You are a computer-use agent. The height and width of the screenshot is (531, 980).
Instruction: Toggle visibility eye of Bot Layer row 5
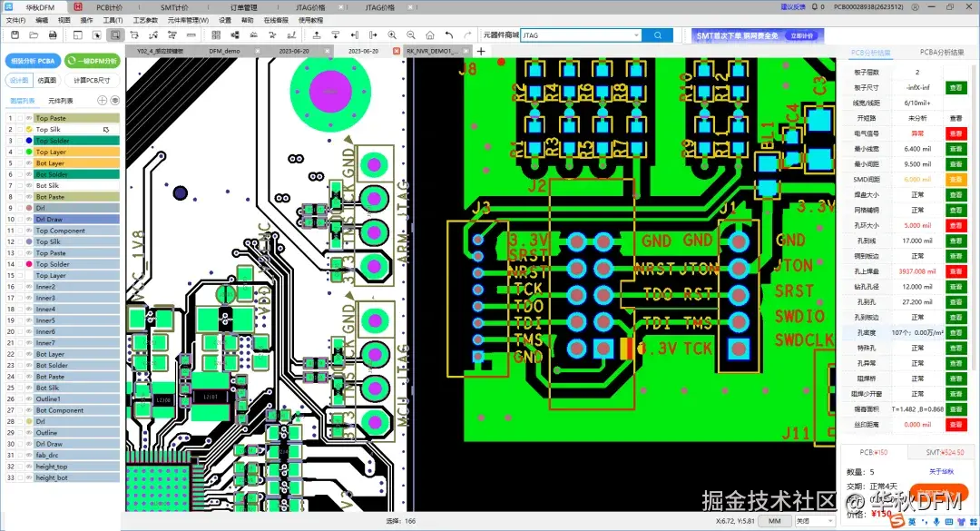[29, 163]
